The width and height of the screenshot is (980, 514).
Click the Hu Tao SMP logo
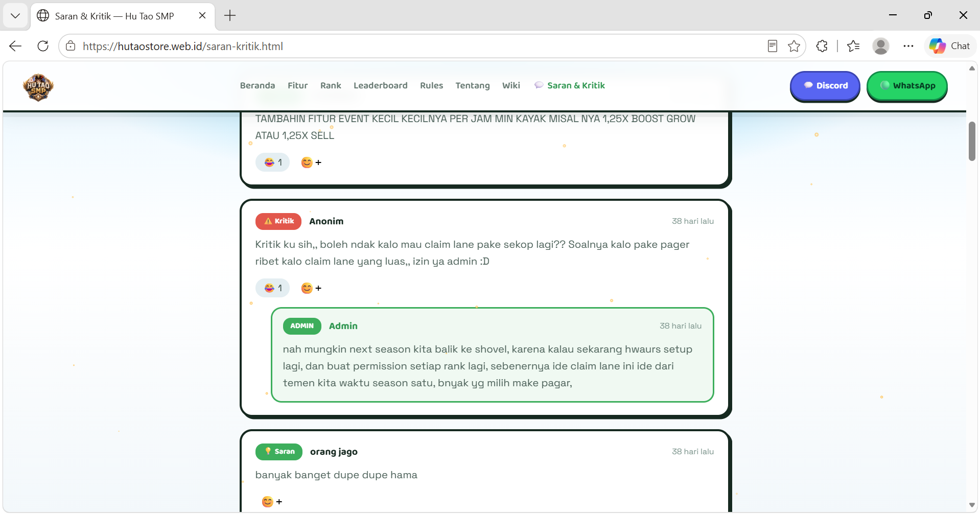point(38,87)
